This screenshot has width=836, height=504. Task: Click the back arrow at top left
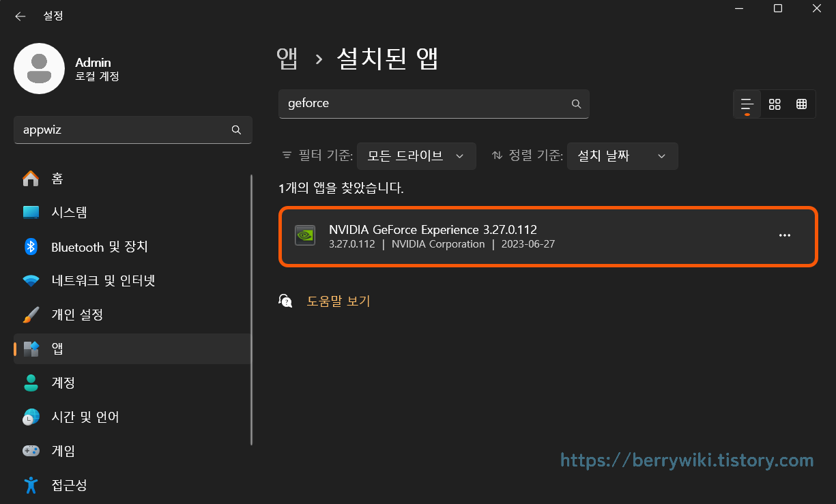tap(20, 16)
